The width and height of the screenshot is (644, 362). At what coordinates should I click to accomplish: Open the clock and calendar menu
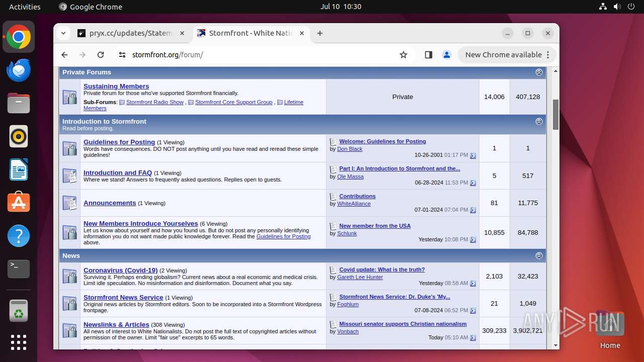tap(341, 7)
